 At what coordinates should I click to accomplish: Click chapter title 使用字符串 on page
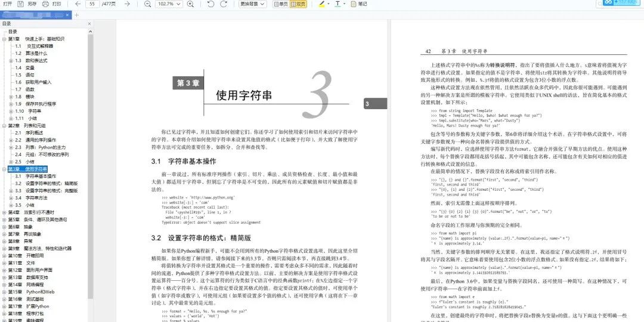click(x=244, y=95)
